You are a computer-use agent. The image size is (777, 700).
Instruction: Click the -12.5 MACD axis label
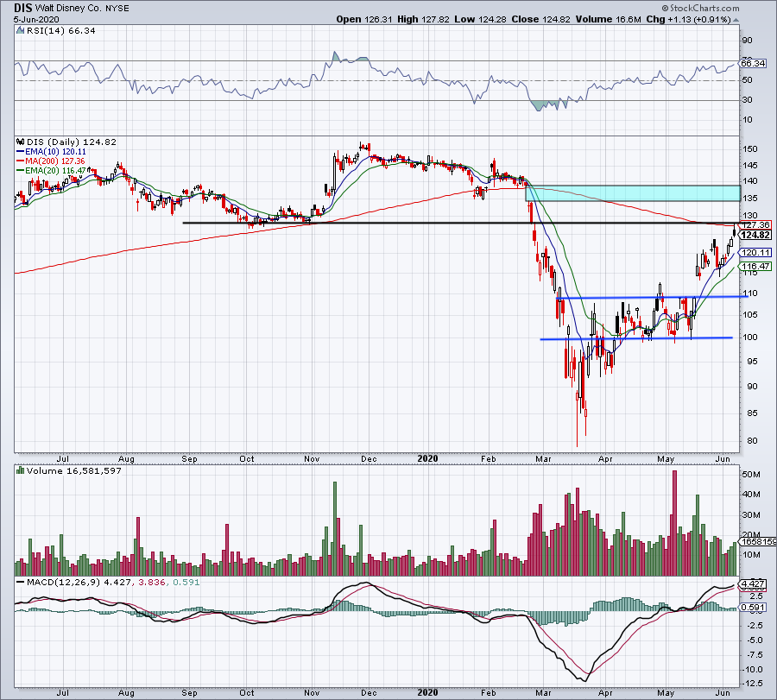pyautogui.click(x=753, y=684)
